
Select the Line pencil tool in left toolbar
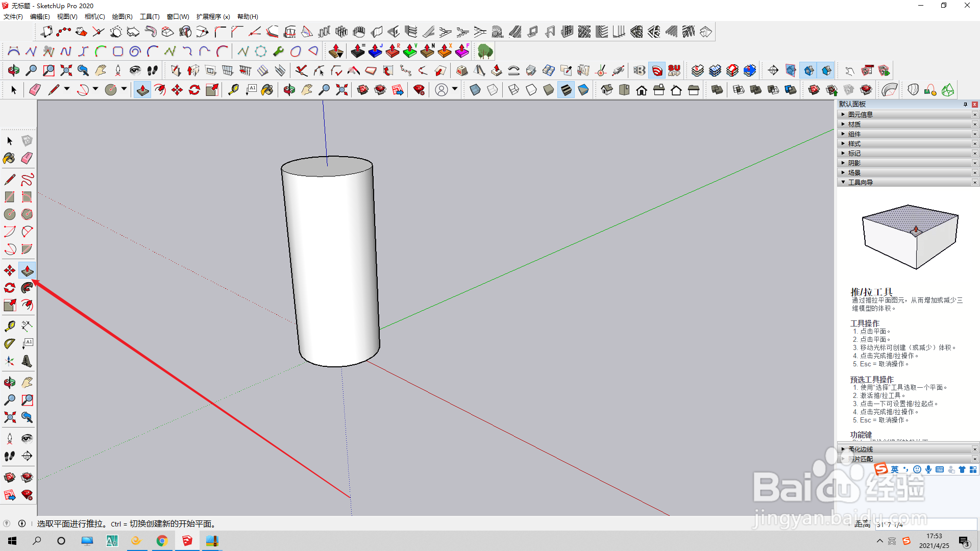point(10,180)
